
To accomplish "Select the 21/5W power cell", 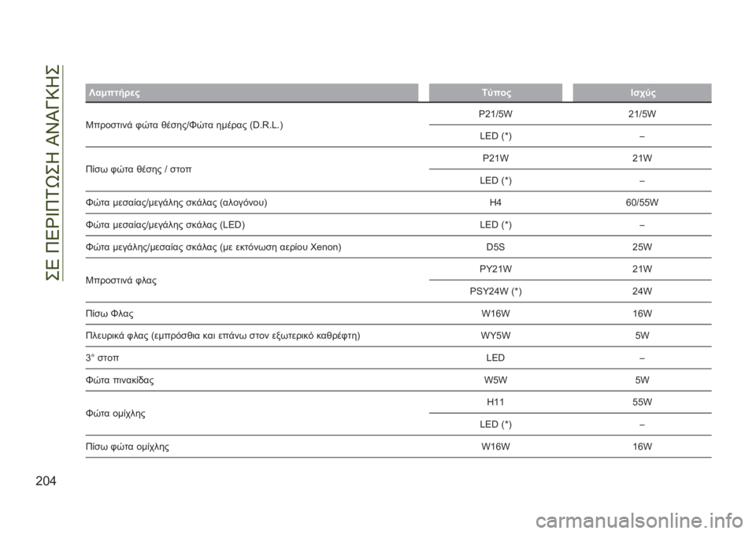I will (643, 114).
